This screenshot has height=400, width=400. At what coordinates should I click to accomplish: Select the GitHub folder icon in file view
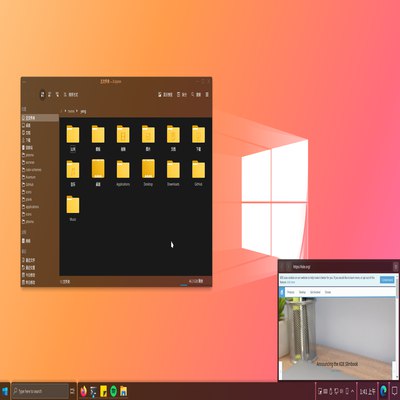tap(198, 169)
